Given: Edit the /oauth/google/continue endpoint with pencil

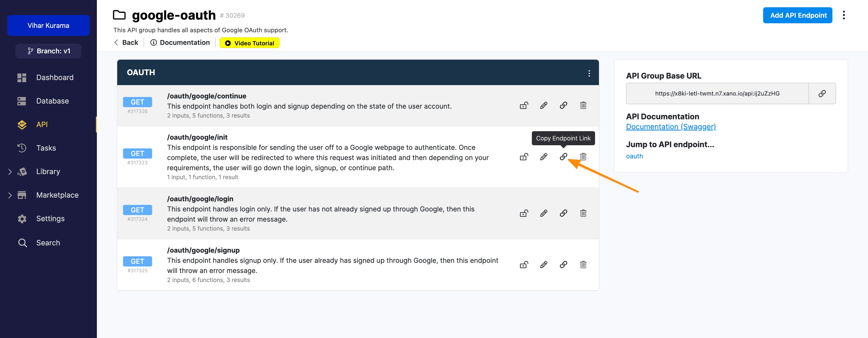Looking at the screenshot, I should pyautogui.click(x=543, y=105).
